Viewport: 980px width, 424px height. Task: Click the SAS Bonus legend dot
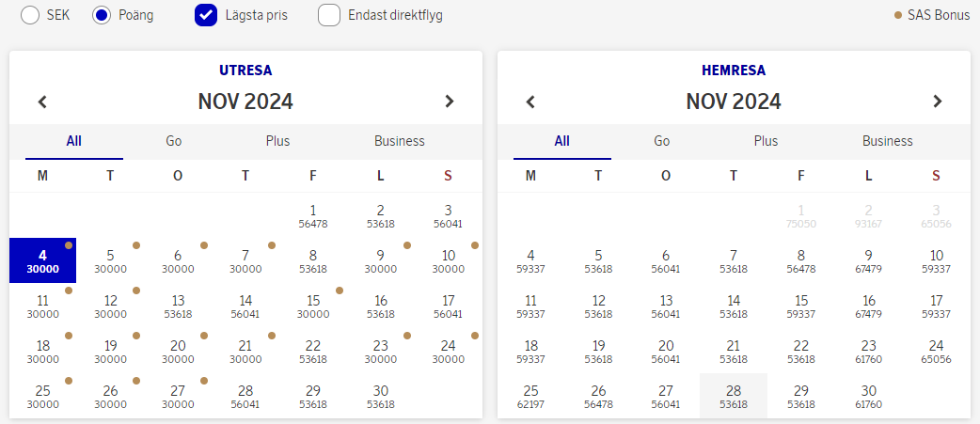(899, 15)
